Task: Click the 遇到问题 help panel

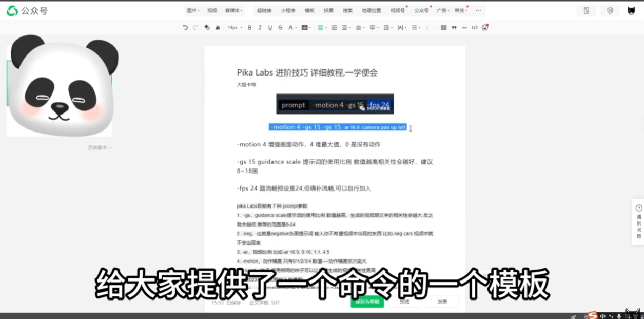Action: [x=638, y=221]
